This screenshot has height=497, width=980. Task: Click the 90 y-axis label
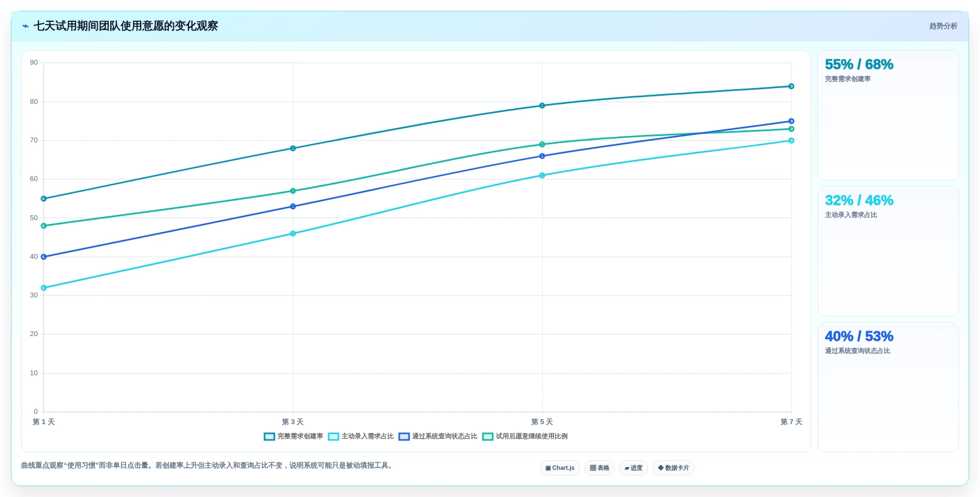pos(34,63)
